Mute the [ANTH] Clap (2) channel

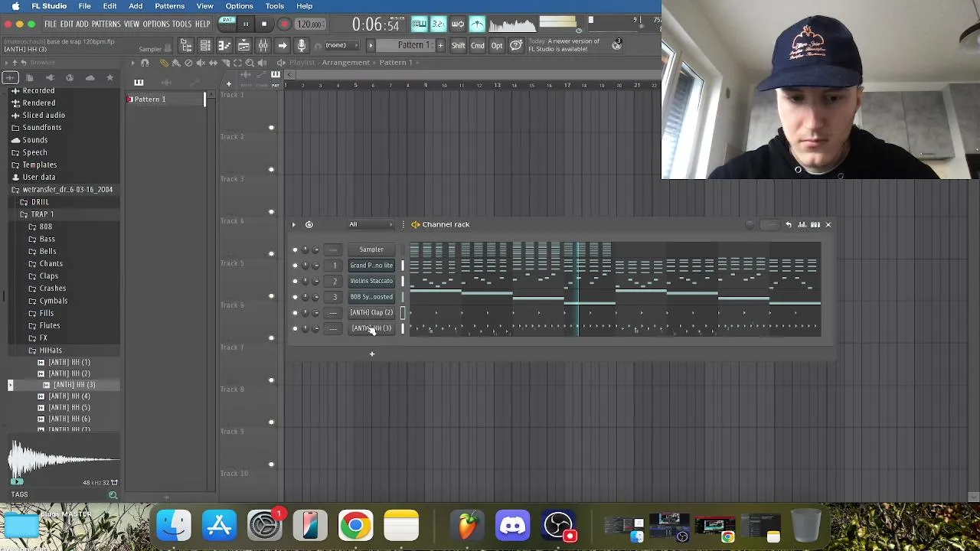(295, 313)
